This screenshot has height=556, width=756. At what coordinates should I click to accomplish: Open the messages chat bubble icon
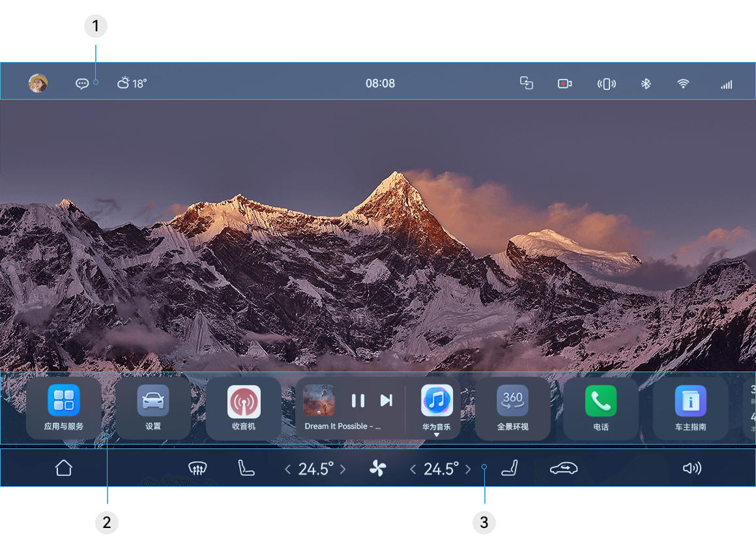pos(82,83)
